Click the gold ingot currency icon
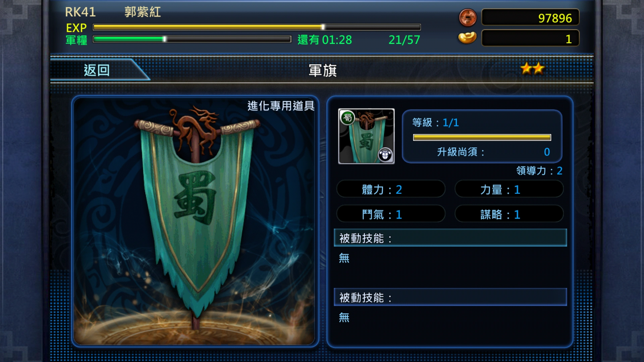Viewport: 644px width, 362px height. point(467,38)
